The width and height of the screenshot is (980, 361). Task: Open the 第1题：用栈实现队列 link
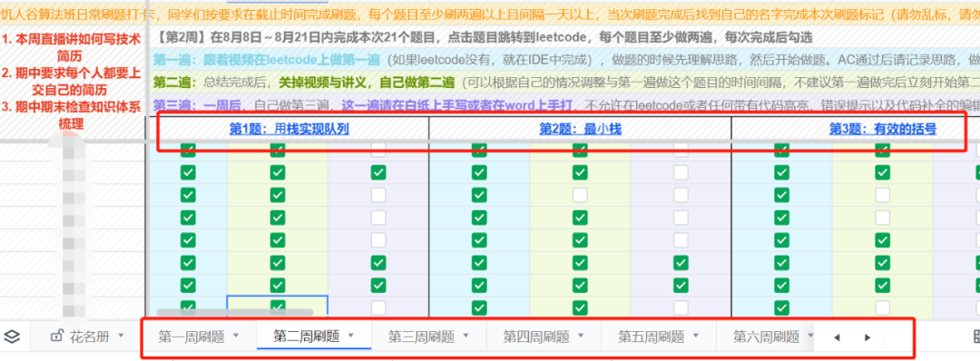pos(289,130)
